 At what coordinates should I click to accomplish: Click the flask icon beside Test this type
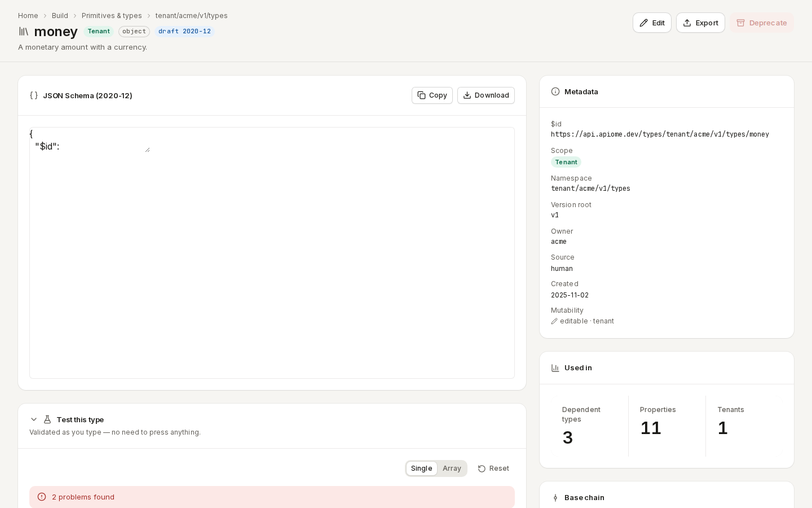47,419
